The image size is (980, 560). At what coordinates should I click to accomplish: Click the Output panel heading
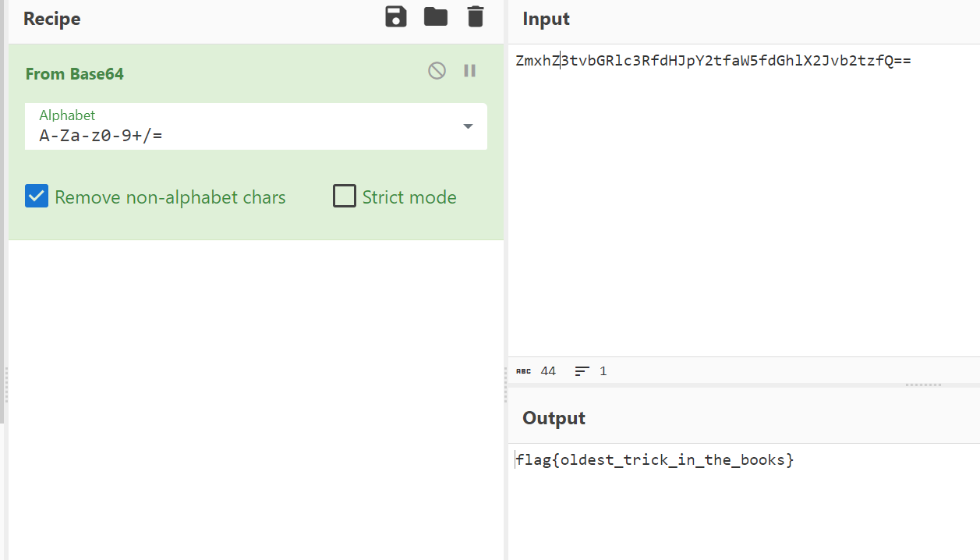554,418
